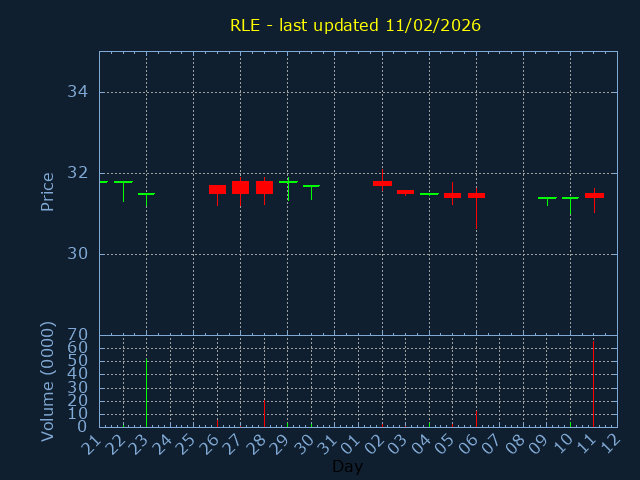Screen dimensions: 640x480
Task: Click the Price axis label
Action: tap(47, 191)
